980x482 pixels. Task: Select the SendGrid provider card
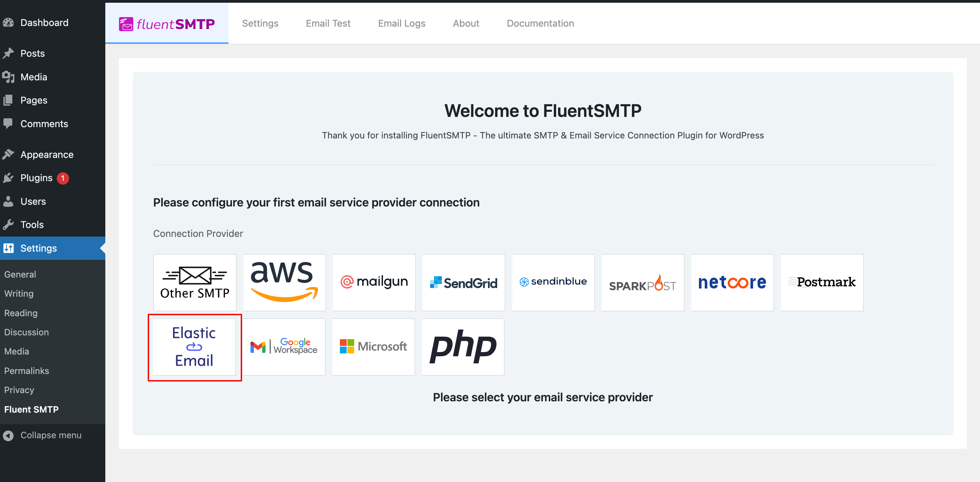[x=463, y=282]
